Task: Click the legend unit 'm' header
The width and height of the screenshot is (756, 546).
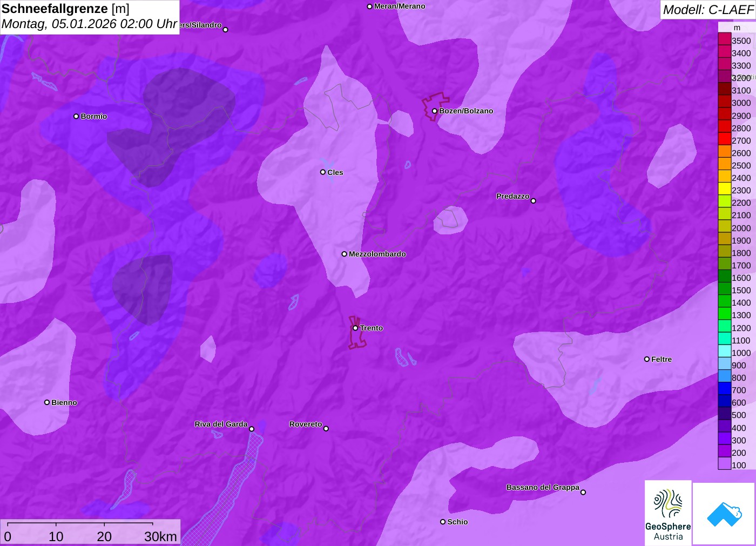Action: pyautogui.click(x=737, y=28)
